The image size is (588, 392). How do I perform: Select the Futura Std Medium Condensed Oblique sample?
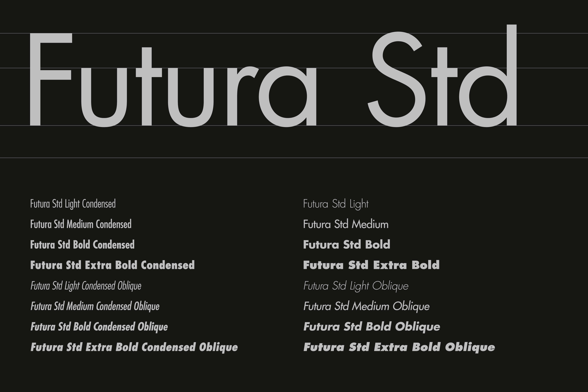(x=95, y=306)
